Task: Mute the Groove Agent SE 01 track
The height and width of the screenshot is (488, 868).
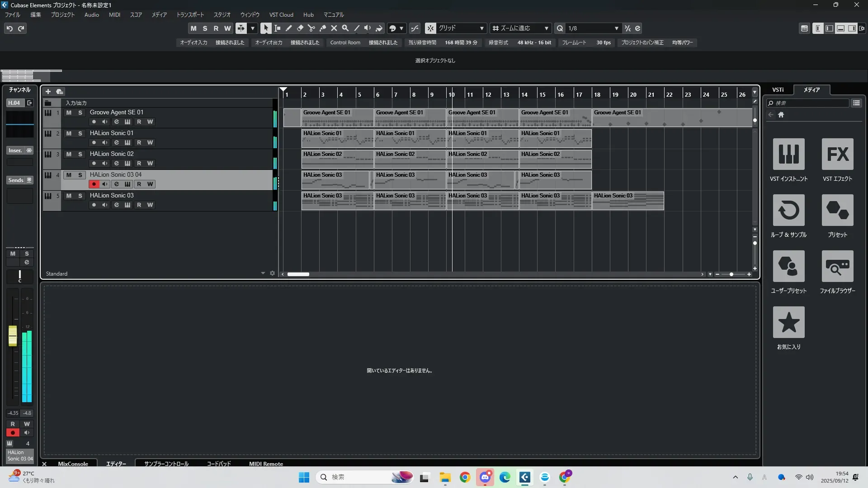Action: (x=69, y=113)
